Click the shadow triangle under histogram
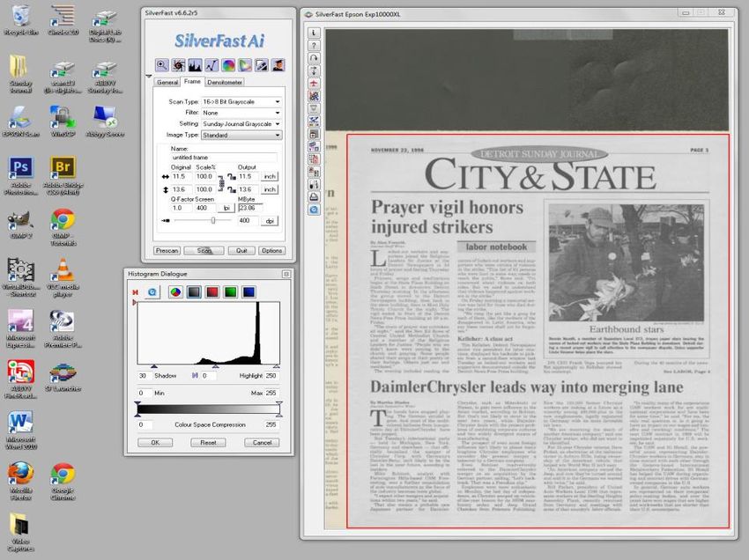This screenshot has height=560, width=749. tap(154, 366)
